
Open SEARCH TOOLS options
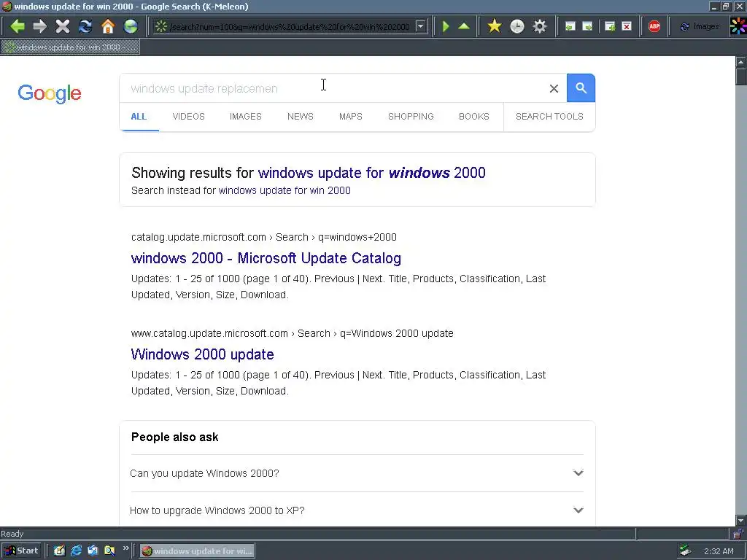point(549,117)
